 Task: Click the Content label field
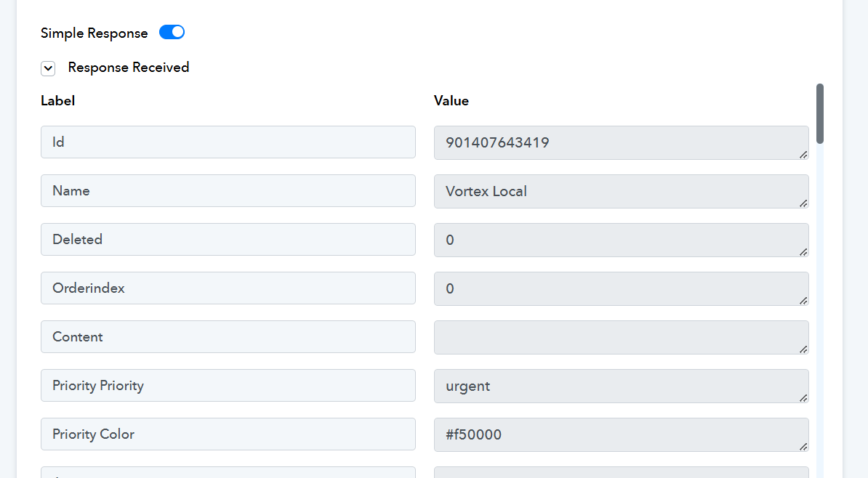pyautogui.click(x=228, y=337)
